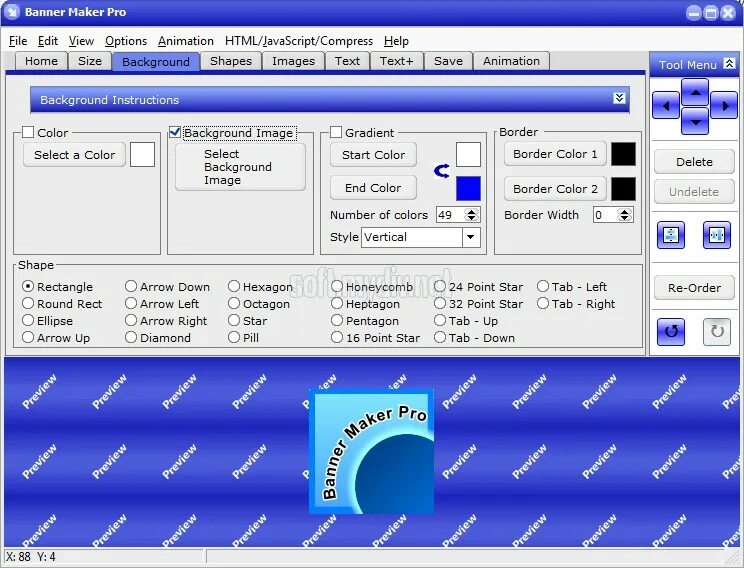Switch to the Animation tab
The width and height of the screenshot is (744, 568).
tap(512, 61)
